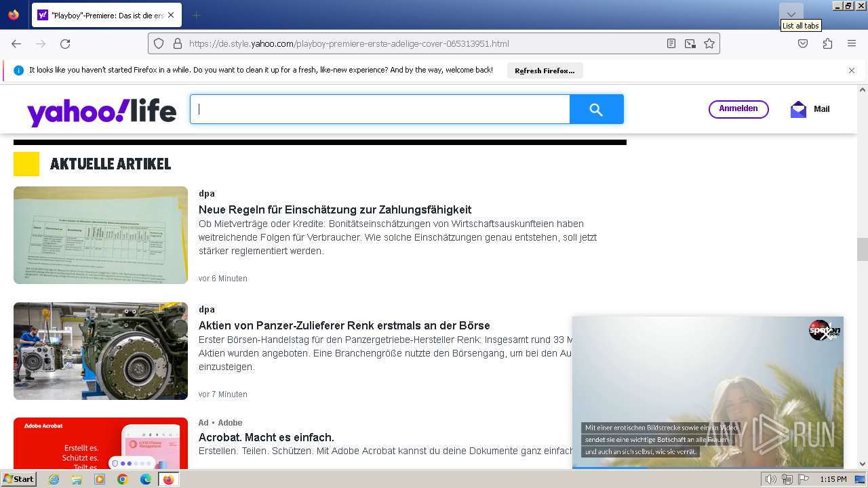Open article Aktien von Panzer-Zulieferer Renk
The height and width of the screenshot is (488, 868).
(344, 326)
